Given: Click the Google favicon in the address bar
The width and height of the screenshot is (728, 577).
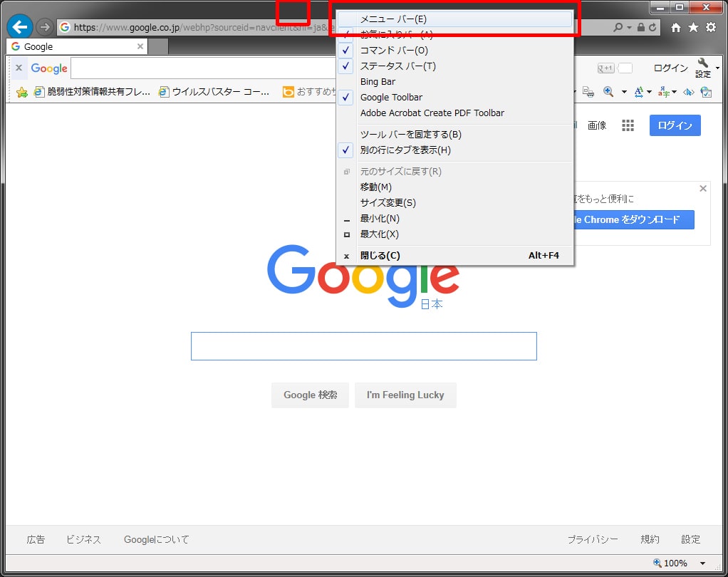Looking at the screenshot, I should [65, 27].
